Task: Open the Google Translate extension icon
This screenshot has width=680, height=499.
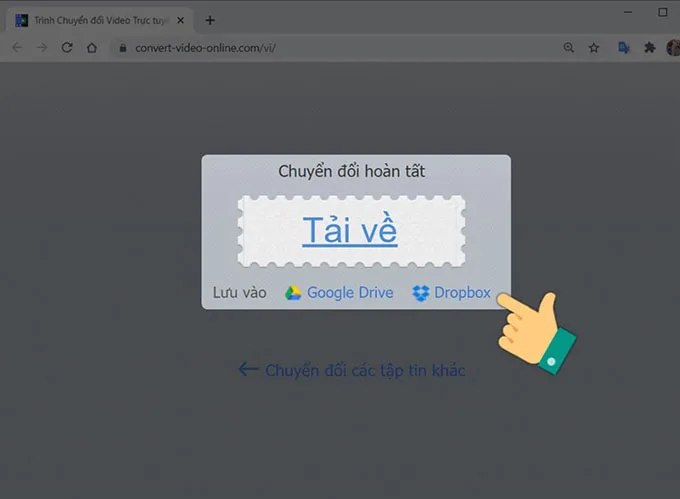Action: tap(624, 47)
